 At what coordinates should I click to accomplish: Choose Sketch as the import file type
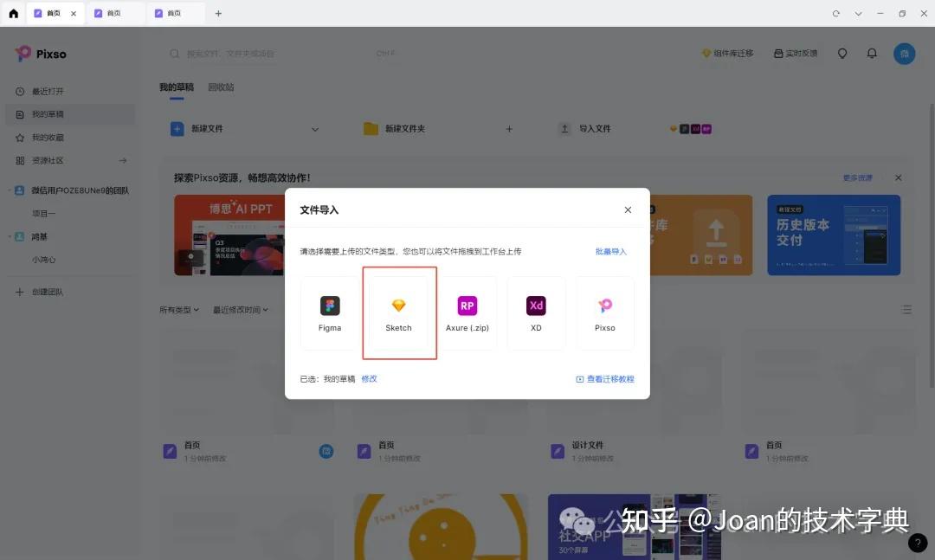[x=398, y=312]
